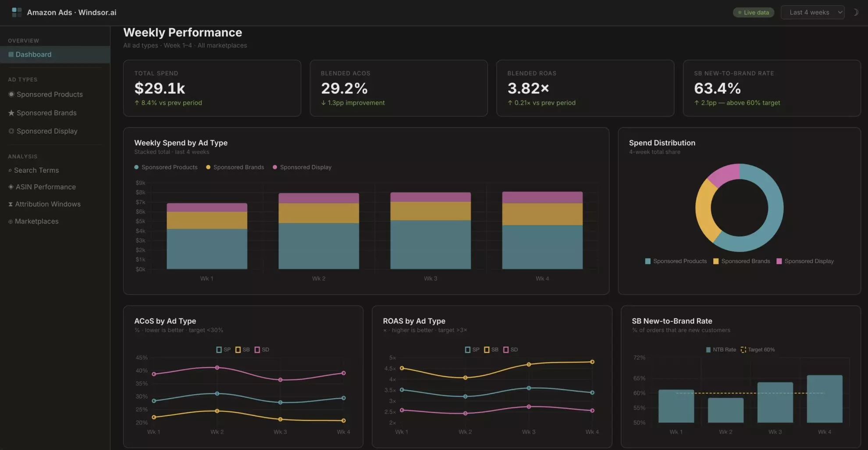The width and height of the screenshot is (868, 450).
Task: Click Sponsored Display swatch in donut legend
Action: [x=779, y=261]
